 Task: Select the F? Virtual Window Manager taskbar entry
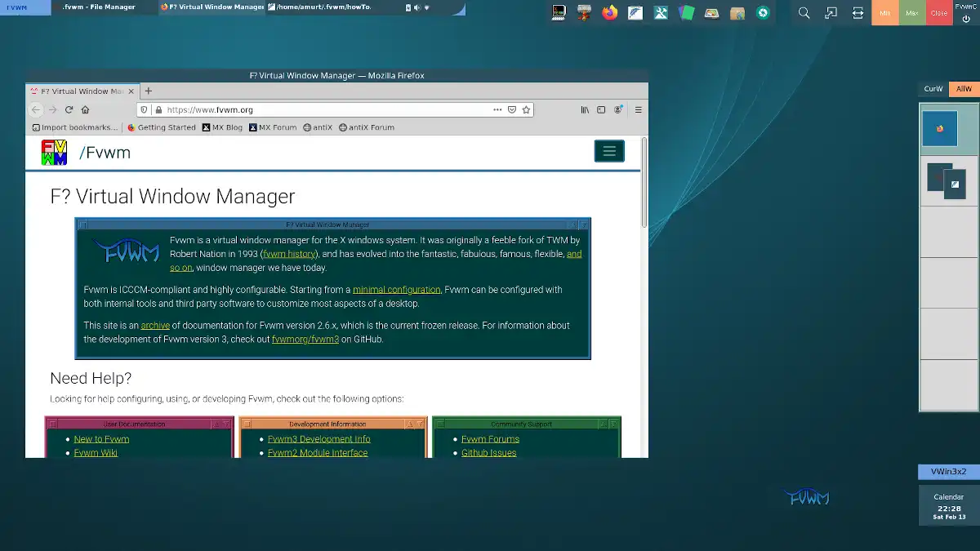[x=211, y=7]
